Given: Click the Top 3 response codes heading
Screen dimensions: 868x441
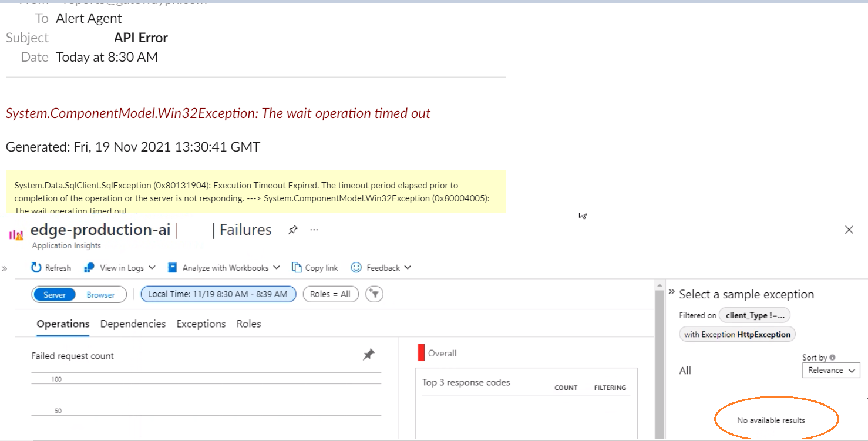Looking at the screenshot, I should (x=466, y=382).
